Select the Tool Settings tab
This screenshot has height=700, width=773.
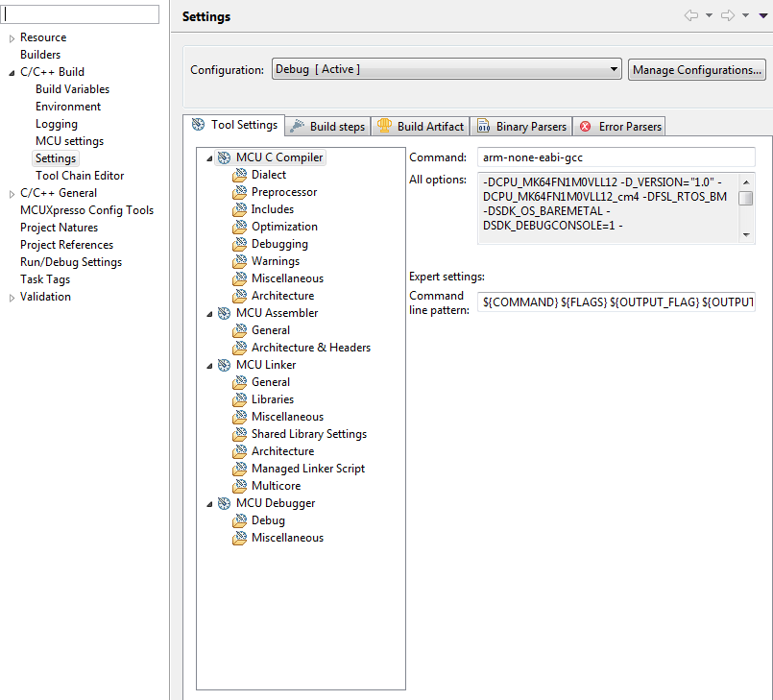[x=234, y=125]
